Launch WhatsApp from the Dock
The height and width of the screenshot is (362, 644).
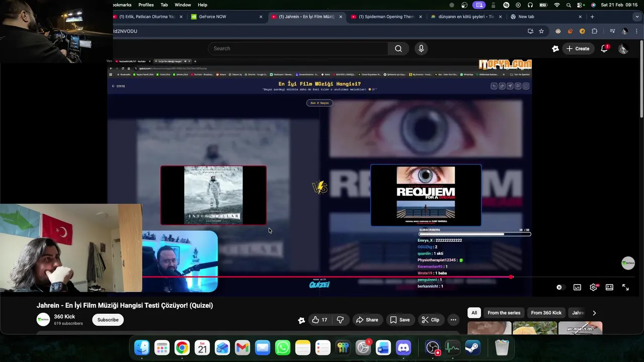click(283, 347)
